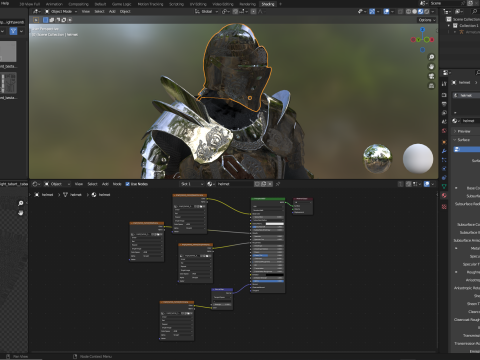Open the Render properties tab icon
Image resolution: width=480 pixels, height=360 pixels.
[x=444, y=95]
